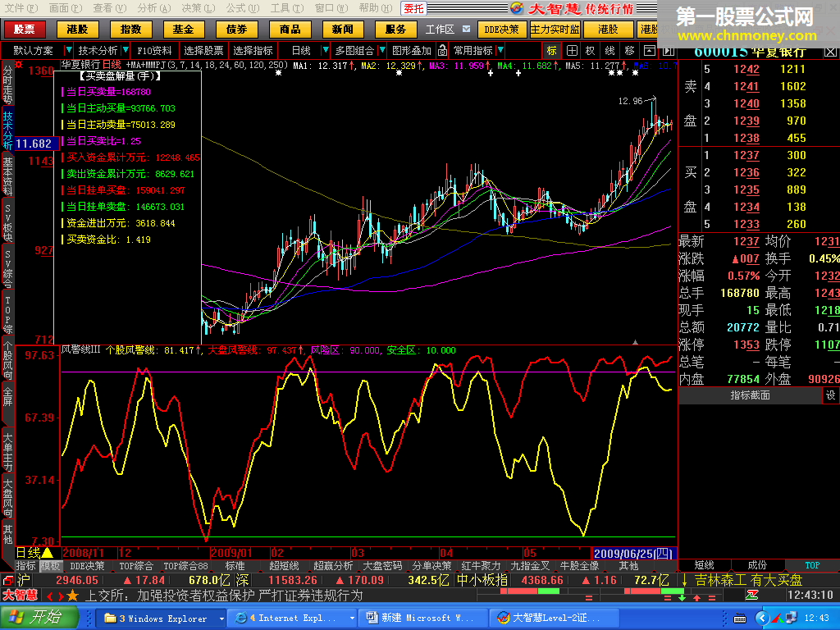The image size is (840, 630).
Task: Click the 权 rights-adjust toolbar icon
Action: (x=591, y=51)
